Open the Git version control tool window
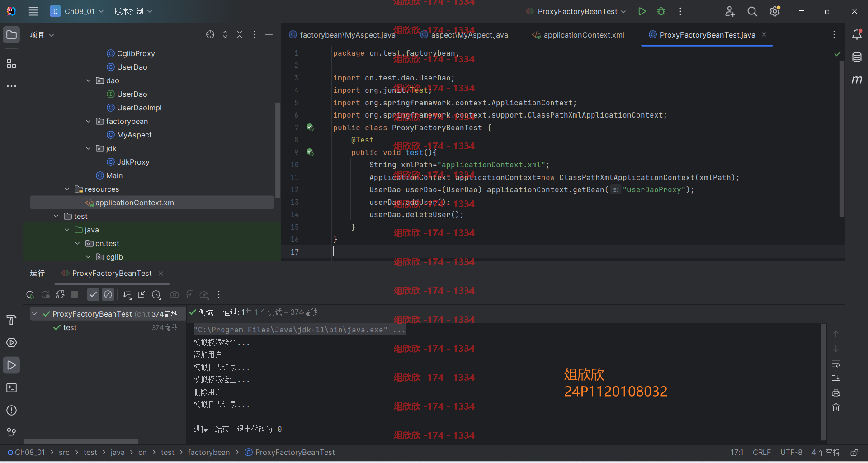The height and width of the screenshot is (463, 868). 11,433
